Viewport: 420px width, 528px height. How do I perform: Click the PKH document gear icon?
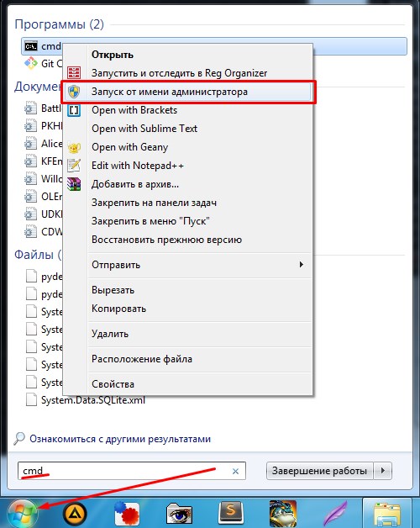30,126
